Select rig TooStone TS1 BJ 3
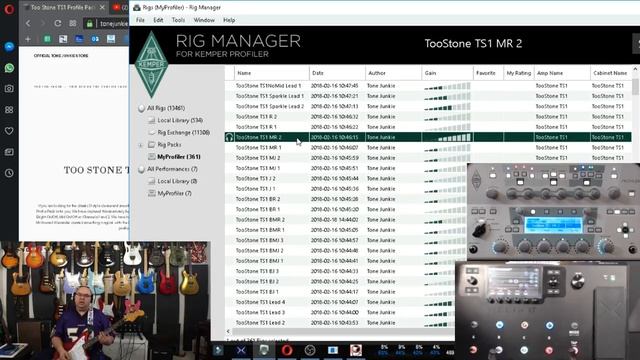The height and width of the screenshot is (360, 640). coord(257,271)
